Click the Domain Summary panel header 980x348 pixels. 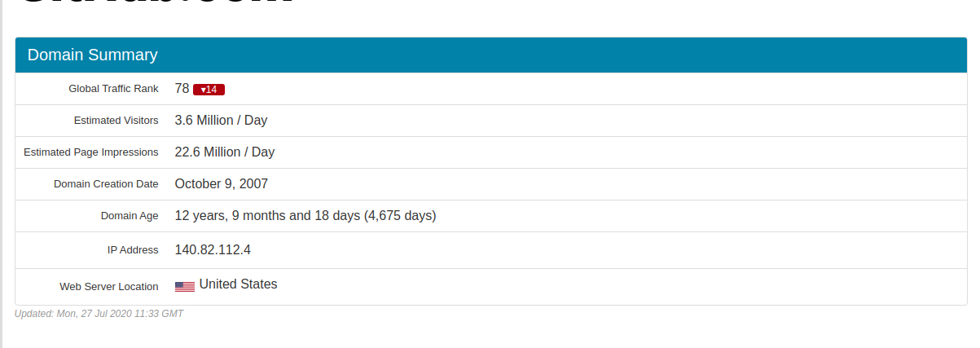[x=491, y=55]
